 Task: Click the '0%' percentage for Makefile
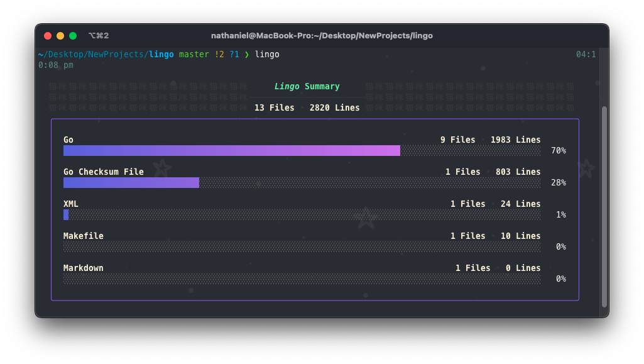click(561, 246)
